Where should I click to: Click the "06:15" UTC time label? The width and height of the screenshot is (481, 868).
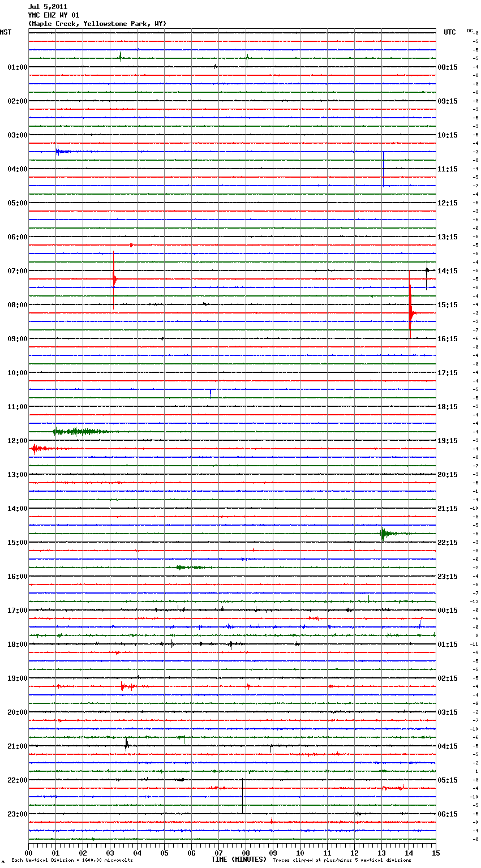(x=448, y=814)
